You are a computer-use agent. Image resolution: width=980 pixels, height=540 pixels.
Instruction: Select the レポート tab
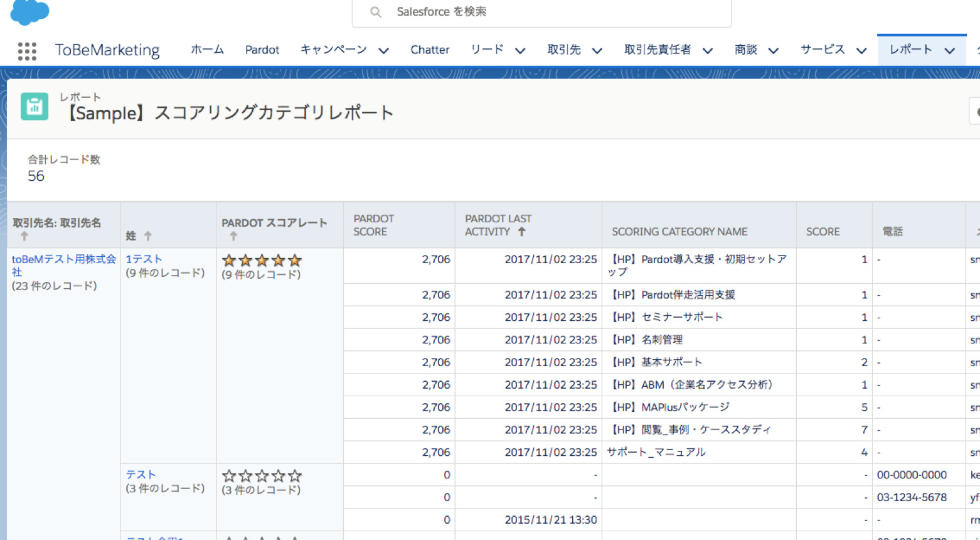[x=910, y=50]
